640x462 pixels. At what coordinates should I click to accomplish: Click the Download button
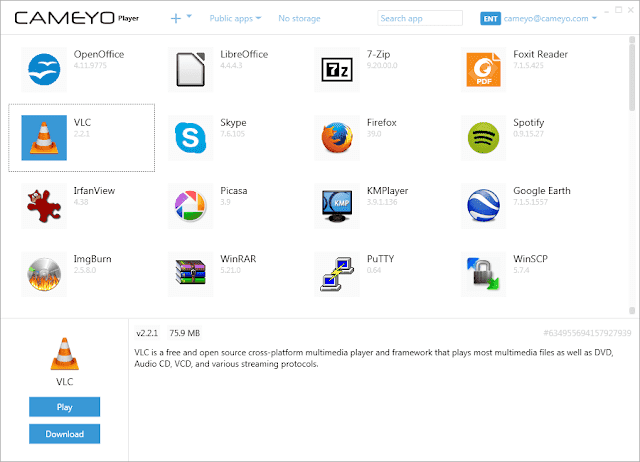[x=64, y=434]
